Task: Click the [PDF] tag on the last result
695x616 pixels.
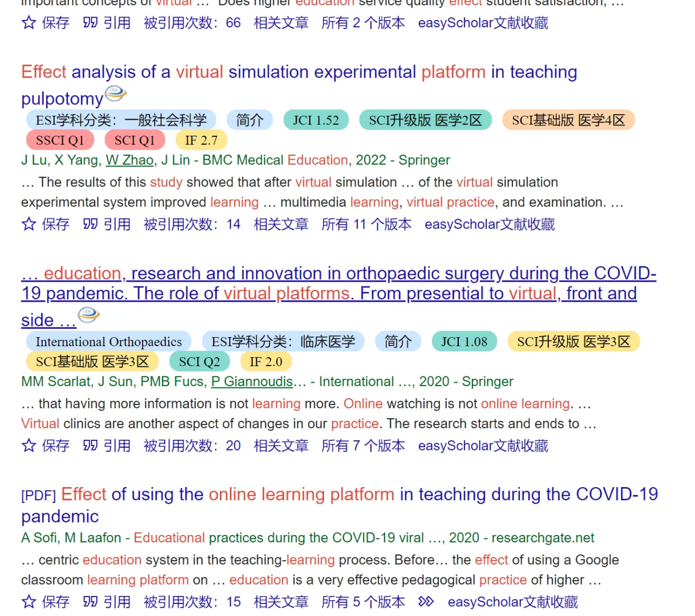Action: [x=38, y=495]
